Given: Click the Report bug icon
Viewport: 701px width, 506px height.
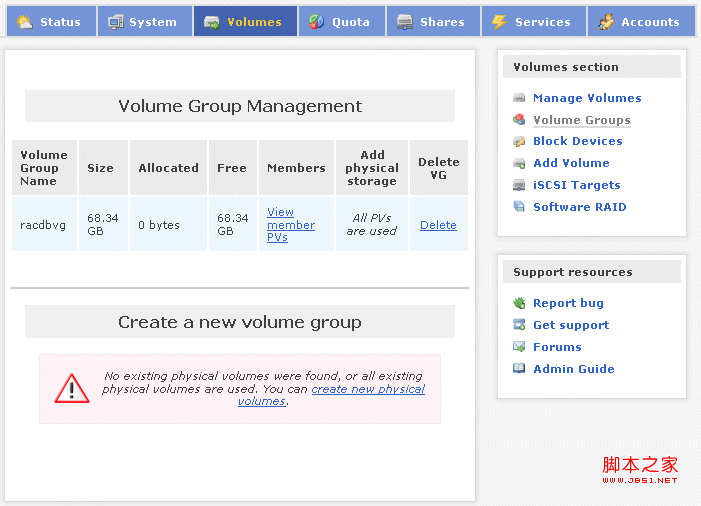Looking at the screenshot, I should click(519, 303).
